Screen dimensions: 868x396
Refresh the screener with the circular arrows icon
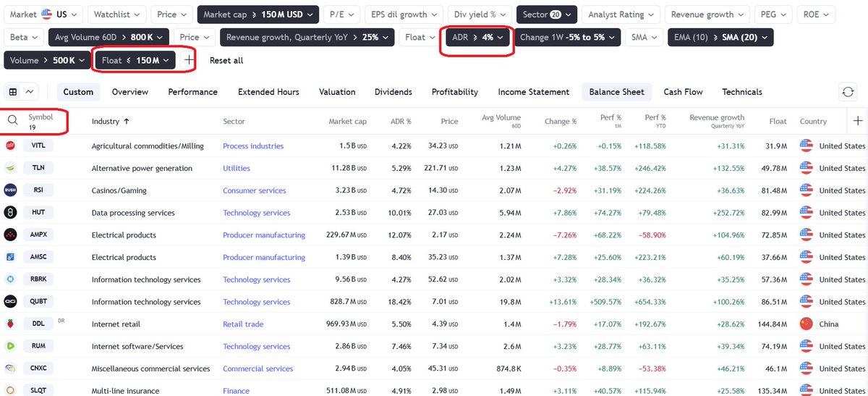pyautogui.click(x=848, y=92)
